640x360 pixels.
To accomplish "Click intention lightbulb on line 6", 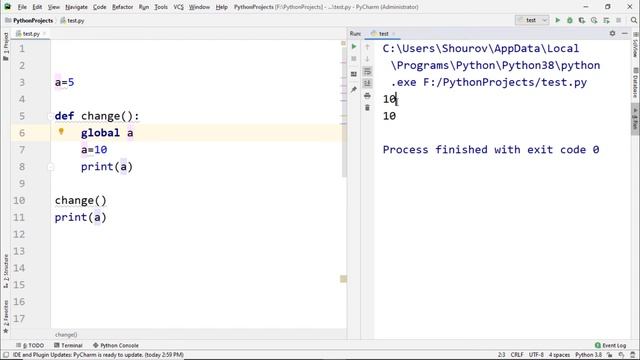I will click(x=61, y=131).
